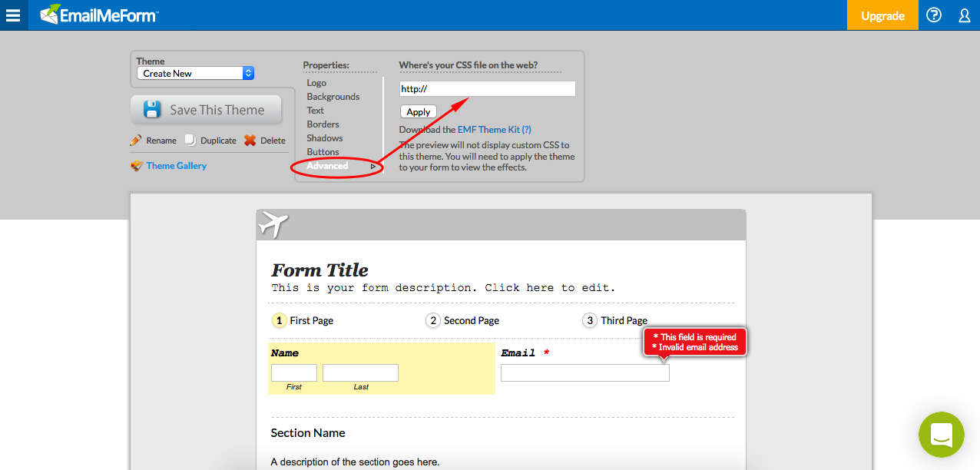Click the Email field label
This screenshot has height=470, width=980.
coord(518,353)
